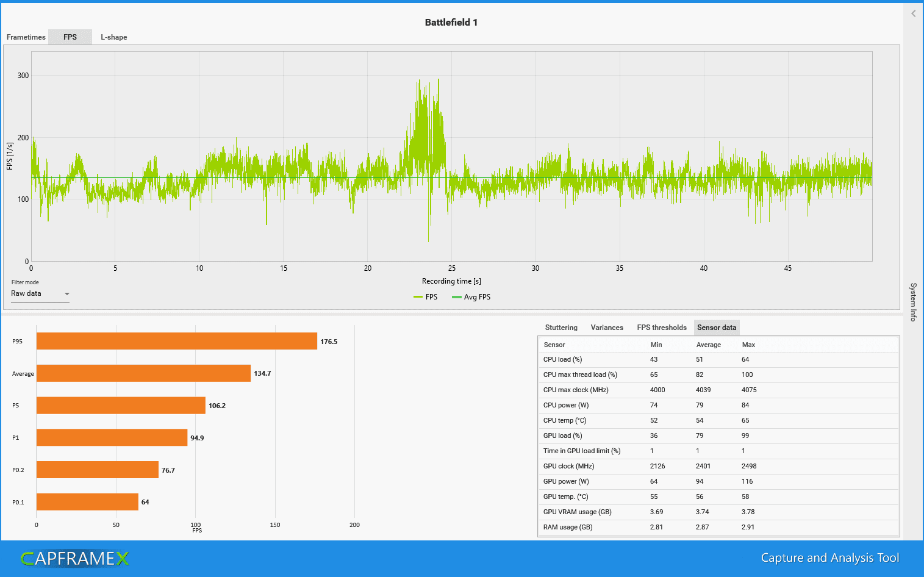Click the Sensor column header
Image resolution: width=924 pixels, height=577 pixels.
click(554, 345)
